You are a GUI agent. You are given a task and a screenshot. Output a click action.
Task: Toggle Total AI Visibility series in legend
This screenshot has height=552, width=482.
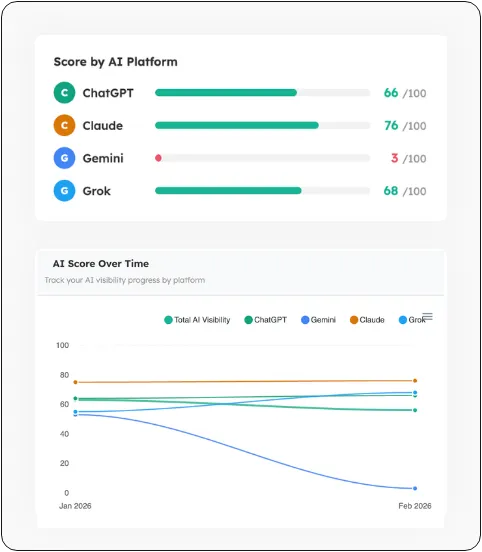197,320
